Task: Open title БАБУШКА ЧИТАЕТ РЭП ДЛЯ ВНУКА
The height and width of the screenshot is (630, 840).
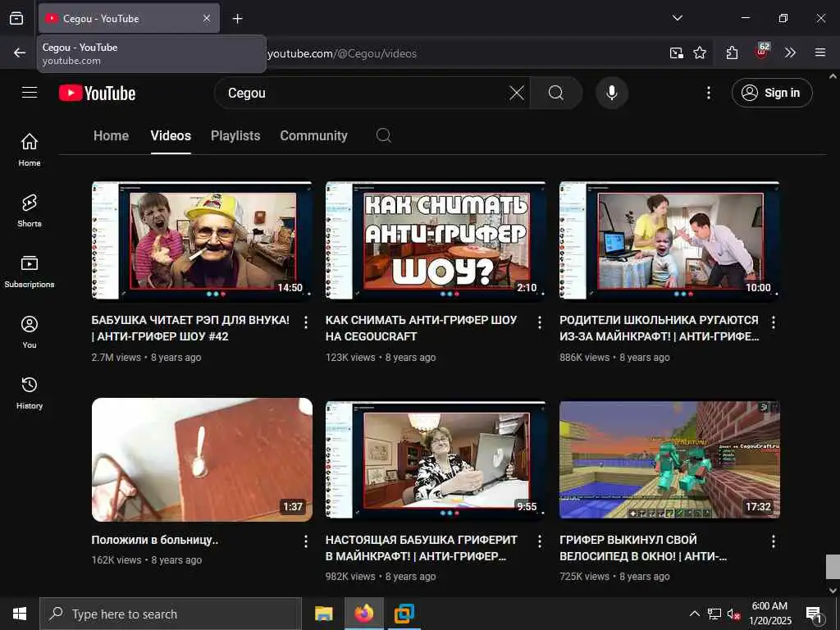Action: click(190, 328)
